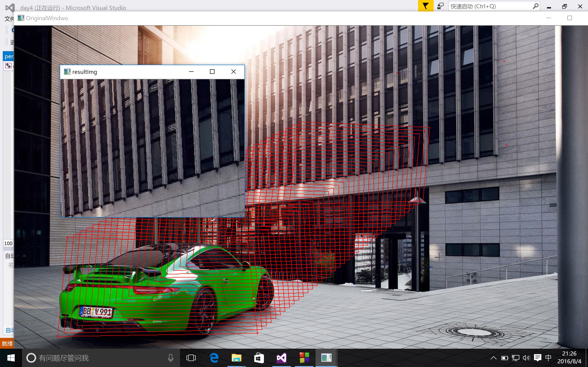Select the active image viewer taskbar icon

pyautogui.click(x=326, y=358)
